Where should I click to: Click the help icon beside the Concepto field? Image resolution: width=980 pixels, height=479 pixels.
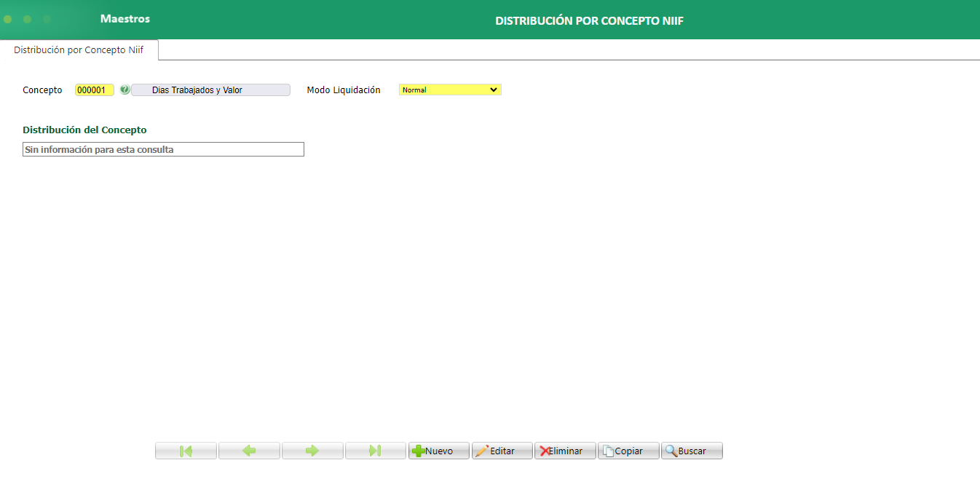click(125, 90)
